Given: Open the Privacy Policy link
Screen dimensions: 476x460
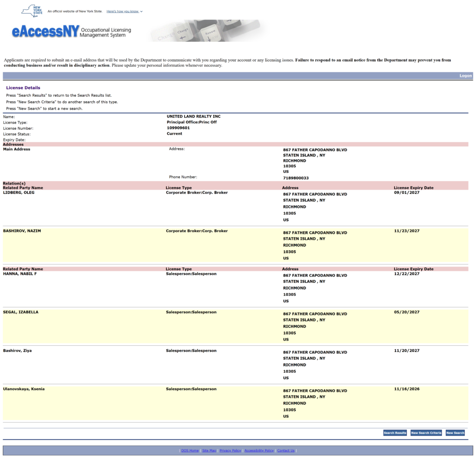Looking at the screenshot, I should (230, 451).
